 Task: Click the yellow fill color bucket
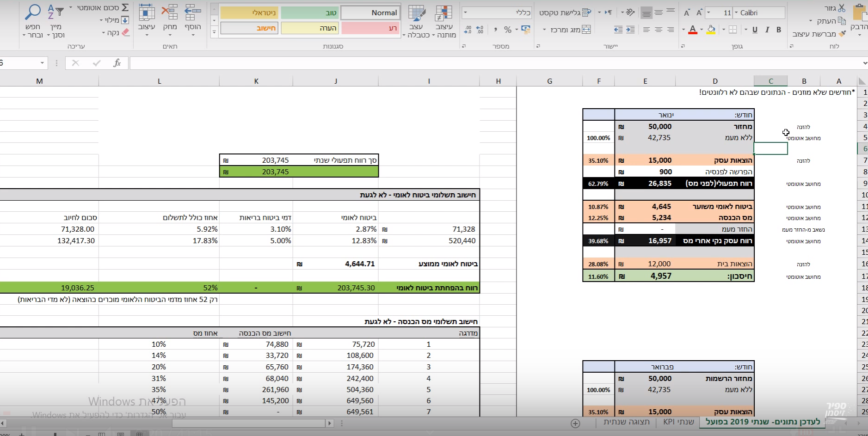(x=711, y=30)
